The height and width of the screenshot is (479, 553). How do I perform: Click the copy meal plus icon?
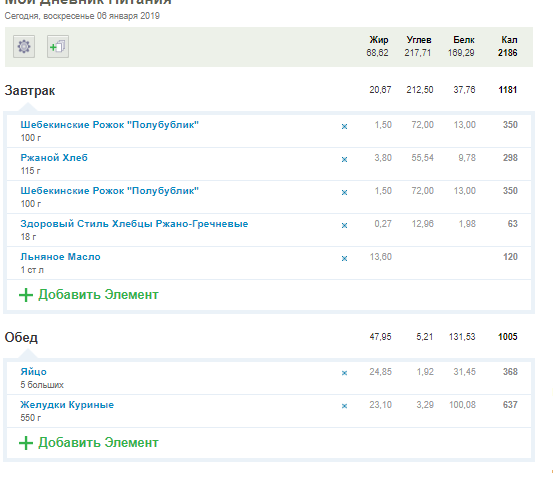[x=58, y=47]
